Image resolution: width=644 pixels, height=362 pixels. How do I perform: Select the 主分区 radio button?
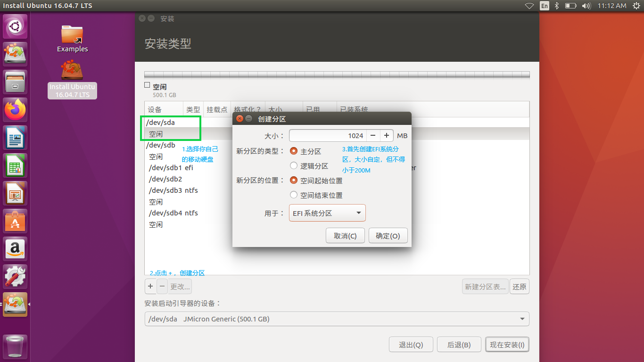pos(294,151)
